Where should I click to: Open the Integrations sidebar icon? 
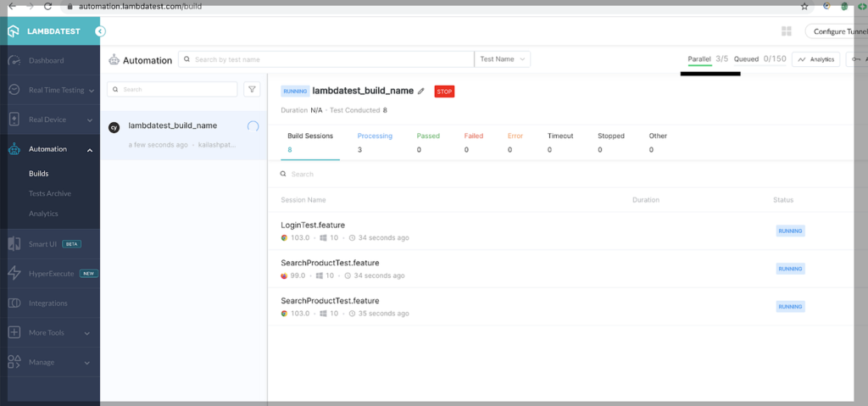point(14,303)
